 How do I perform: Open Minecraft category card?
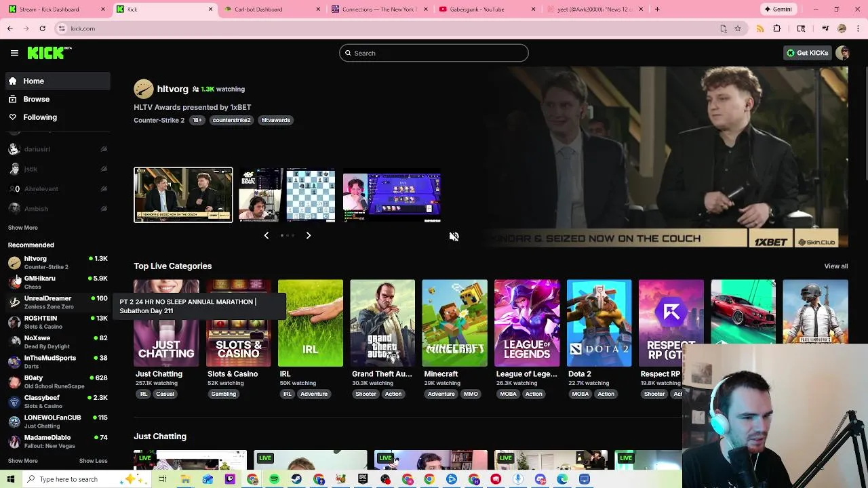tap(454, 323)
